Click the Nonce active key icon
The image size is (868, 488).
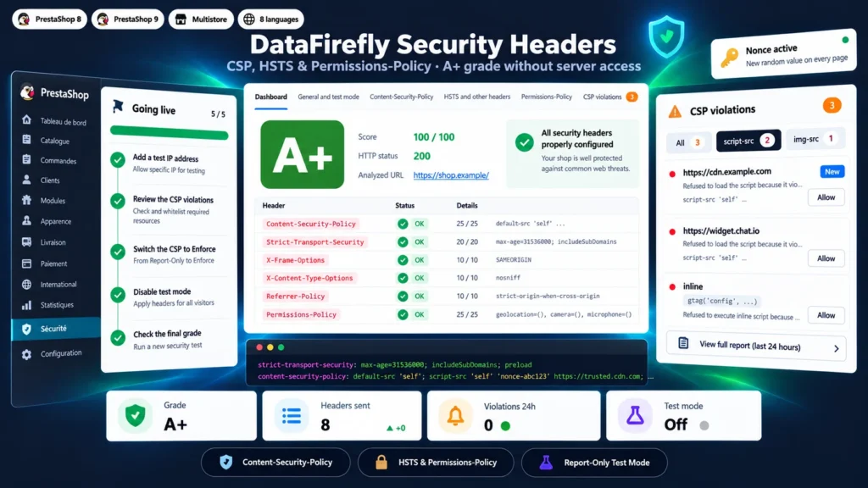730,57
